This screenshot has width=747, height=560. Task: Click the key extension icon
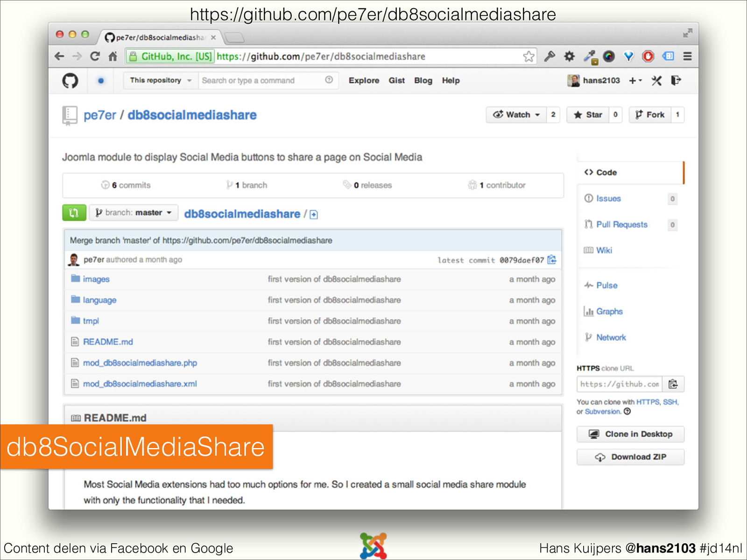(550, 56)
